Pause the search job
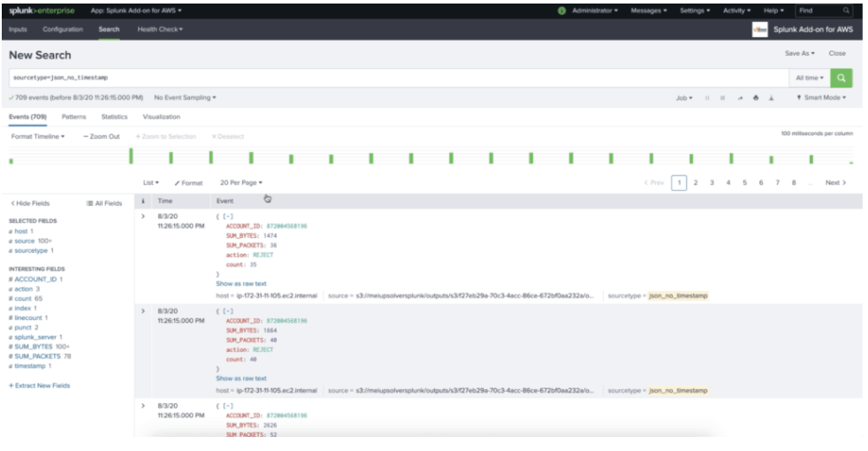The width and height of the screenshot is (868, 451). [x=707, y=98]
